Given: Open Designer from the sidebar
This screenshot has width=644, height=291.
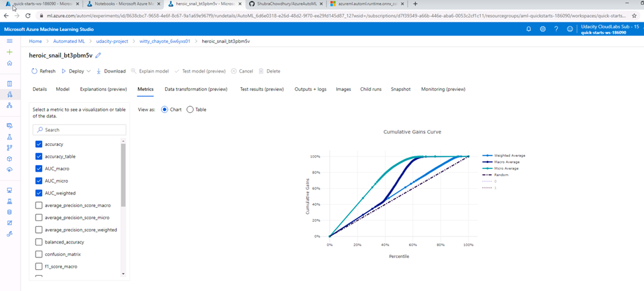Looking at the screenshot, I should tap(10, 106).
